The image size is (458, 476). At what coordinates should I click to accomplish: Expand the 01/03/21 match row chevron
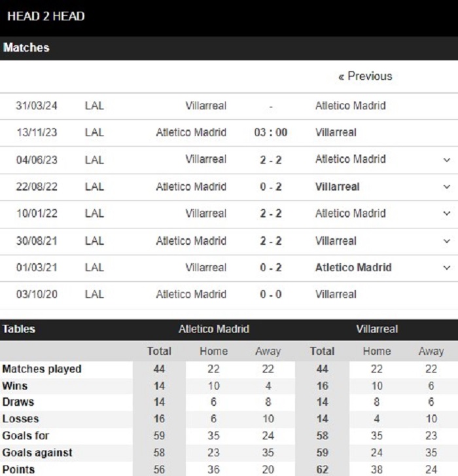(446, 267)
